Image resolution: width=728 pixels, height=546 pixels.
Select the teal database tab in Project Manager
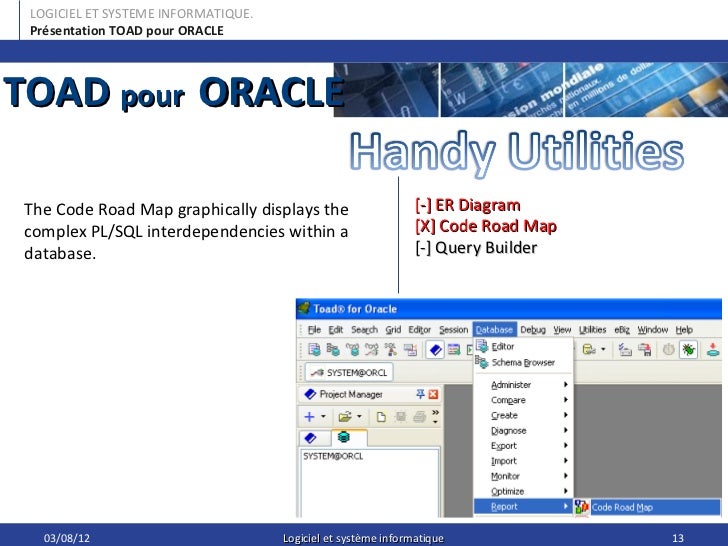[x=349, y=437]
